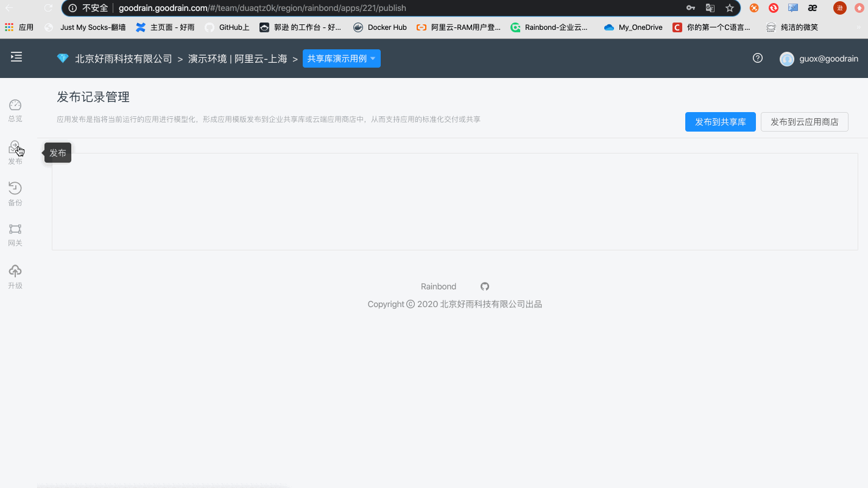Open the Just My Socks bookmark
868x488 pixels.
86,27
